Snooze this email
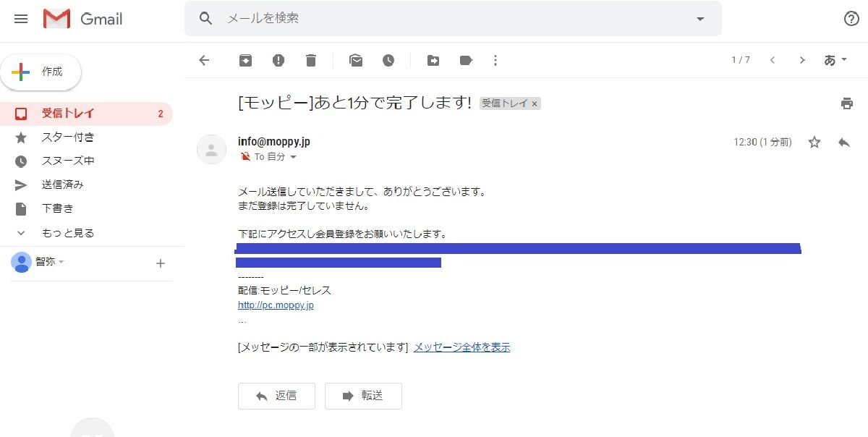The image size is (868, 437). [x=389, y=60]
